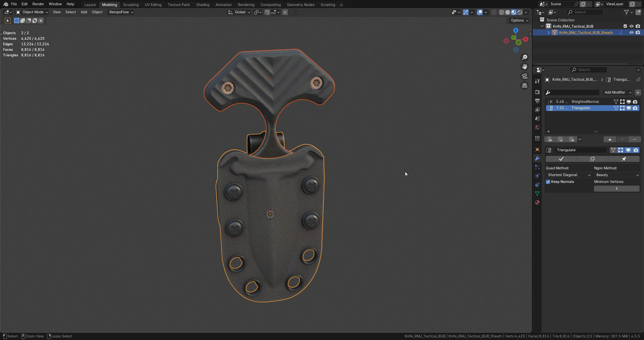The width and height of the screenshot is (644, 340).
Task: Move Triangulate modifier up with arrow
Action: 610,139
